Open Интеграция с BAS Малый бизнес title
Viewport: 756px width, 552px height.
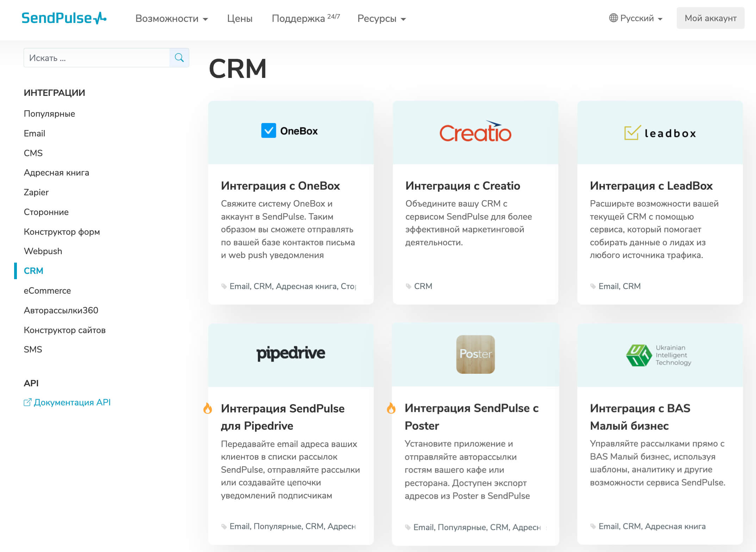coord(640,417)
